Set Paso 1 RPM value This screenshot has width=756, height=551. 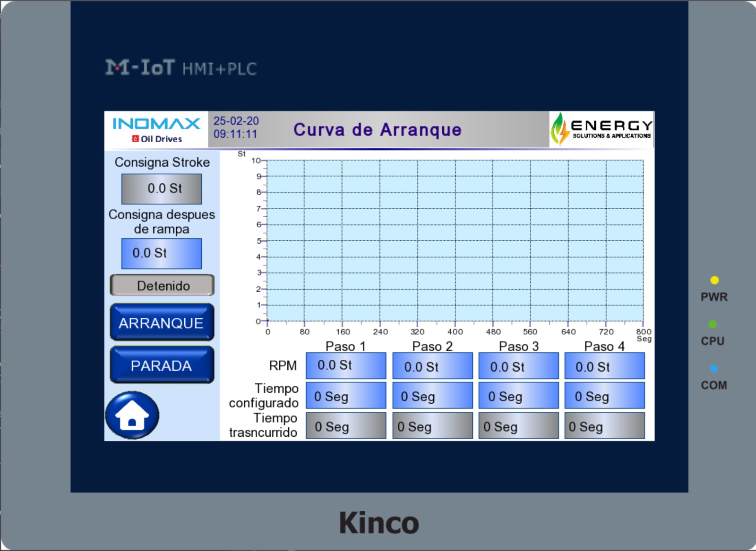pyautogui.click(x=346, y=366)
